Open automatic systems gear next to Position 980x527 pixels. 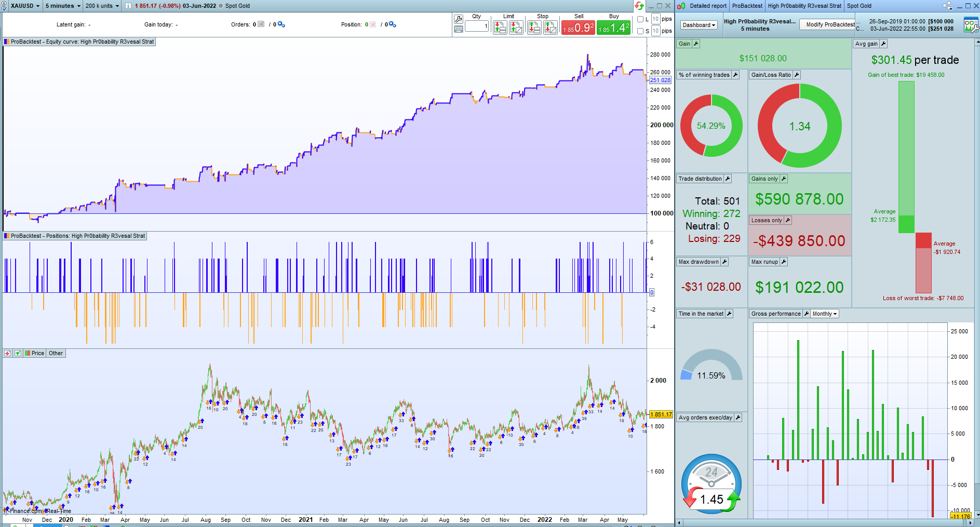pyautogui.click(x=392, y=24)
